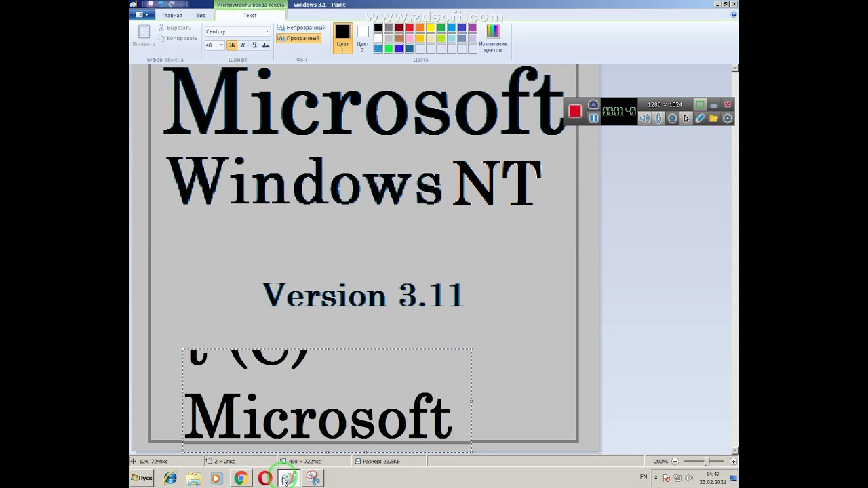This screenshot has width=868, height=488.
Task: Select the Непрозрачный background option
Action: tap(302, 28)
